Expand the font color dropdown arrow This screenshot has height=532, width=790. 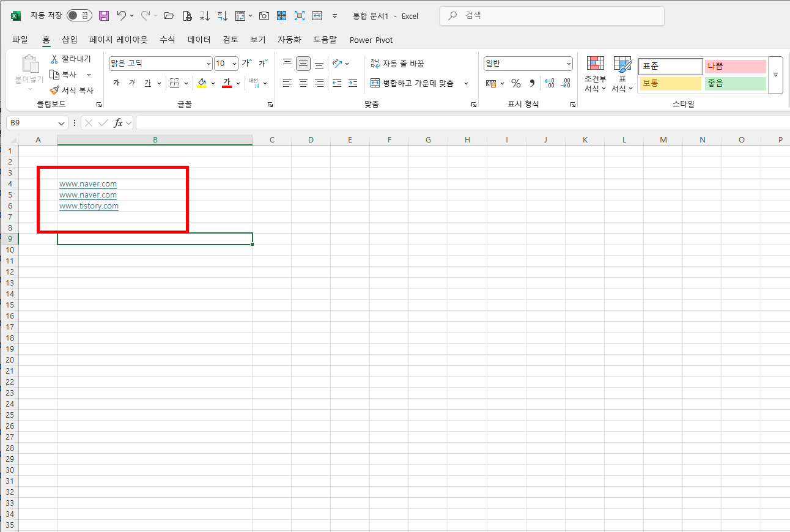[238, 83]
